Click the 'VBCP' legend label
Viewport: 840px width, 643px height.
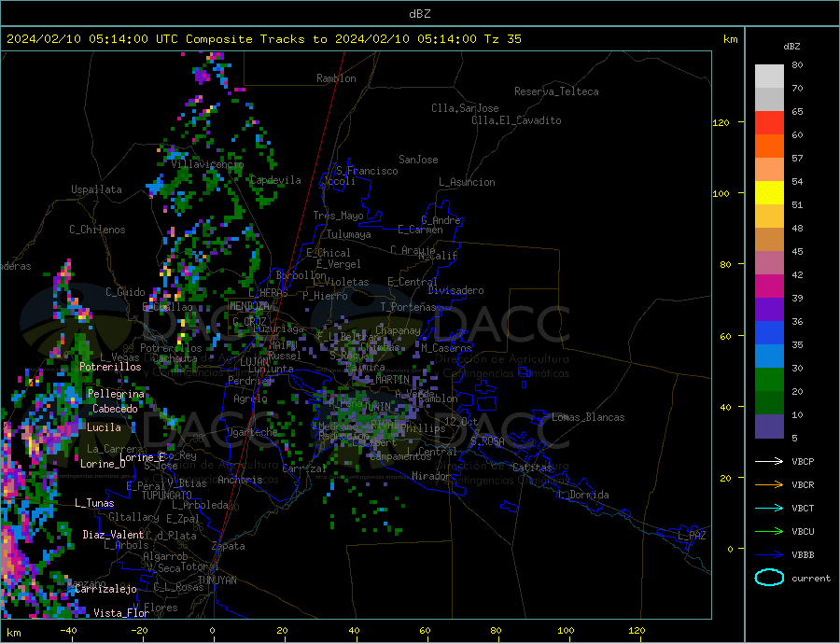point(803,461)
